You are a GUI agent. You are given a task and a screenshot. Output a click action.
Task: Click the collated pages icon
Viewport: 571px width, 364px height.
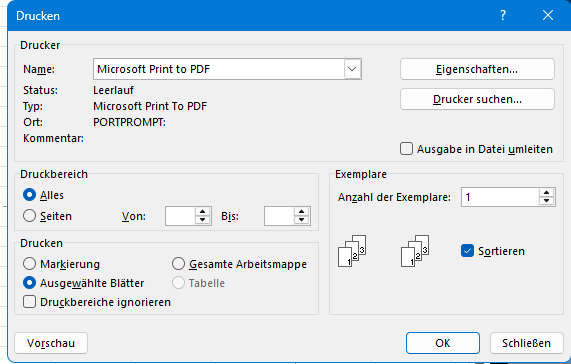coord(352,251)
